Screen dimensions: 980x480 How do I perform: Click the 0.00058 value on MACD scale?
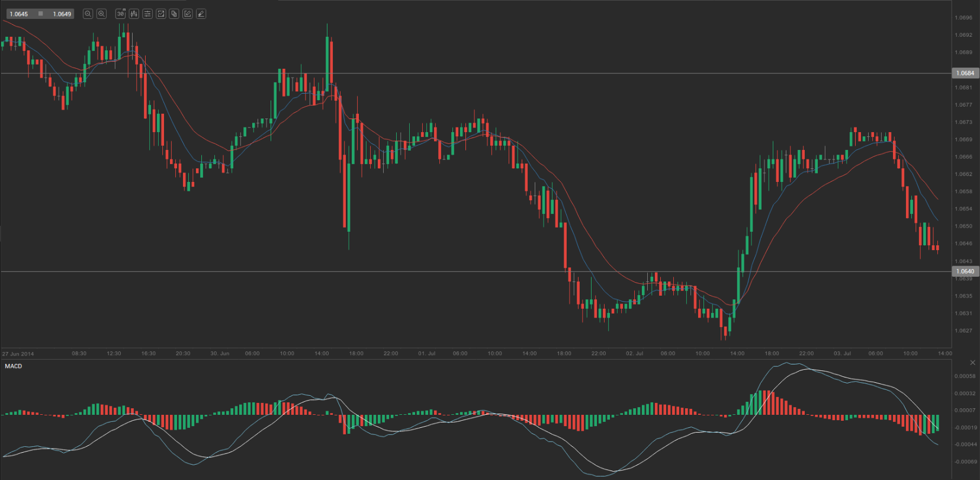point(965,376)
